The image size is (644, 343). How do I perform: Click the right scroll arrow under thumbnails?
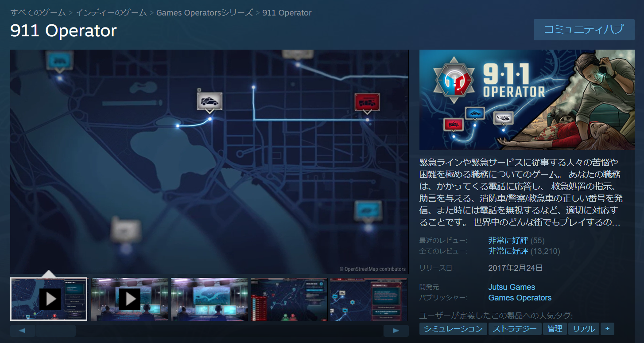(396, 331)
